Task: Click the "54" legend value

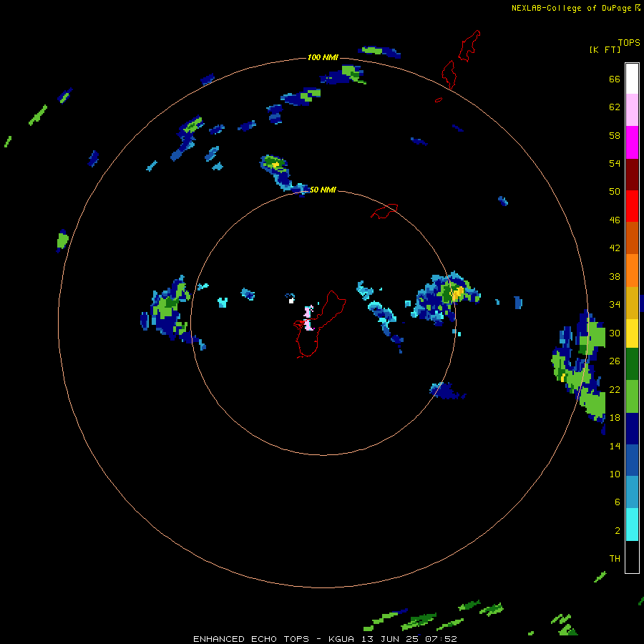Action: pos(615,163)
